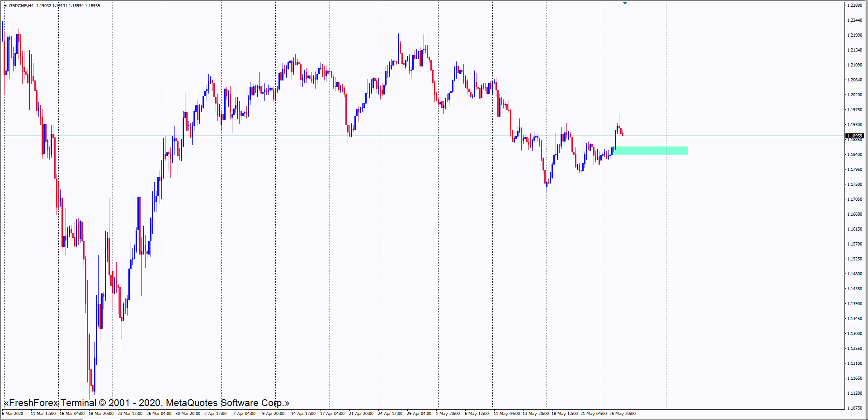Click the 1.21090 price scale label
Viewport: 868px width, 420px height.
(854, 65)
